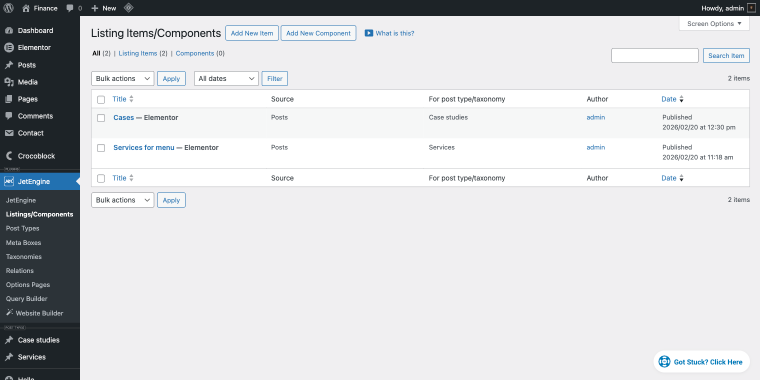Image resolution: width=760 pixels, height=380 pixels.
Task: Click the Add New Item button
Action: coord(252,33)
